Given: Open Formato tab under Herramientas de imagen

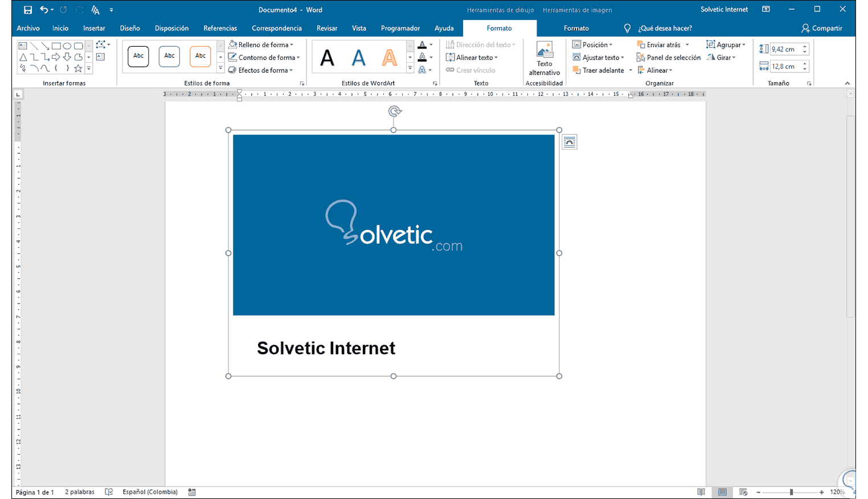Looking at the screenshot, I should [576, 28].
